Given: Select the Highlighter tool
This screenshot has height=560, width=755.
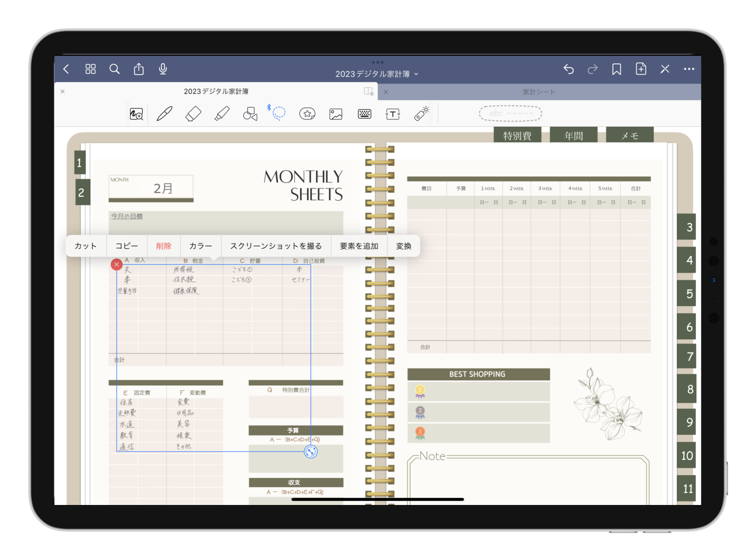Looking at the screenshot, I should click(222, 114).
